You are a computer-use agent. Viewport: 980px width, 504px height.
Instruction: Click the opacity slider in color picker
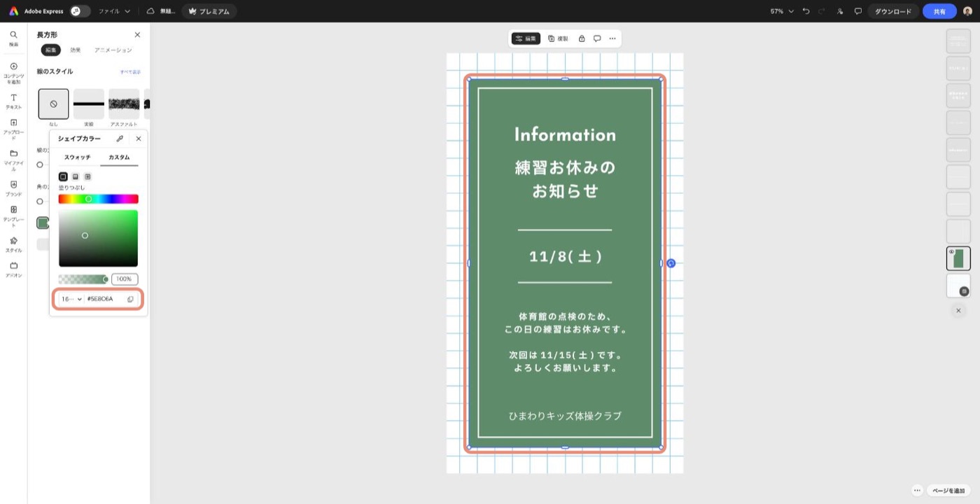coord(83,279)
